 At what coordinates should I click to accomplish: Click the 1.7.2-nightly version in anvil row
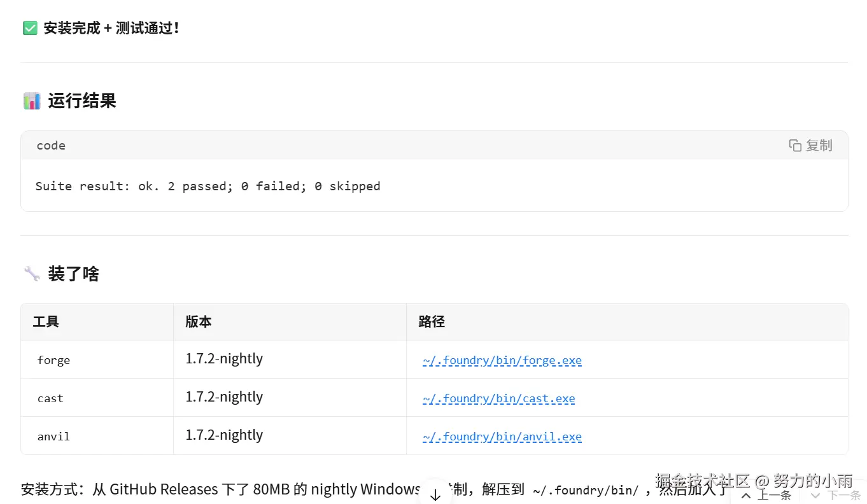coord(224,435)
